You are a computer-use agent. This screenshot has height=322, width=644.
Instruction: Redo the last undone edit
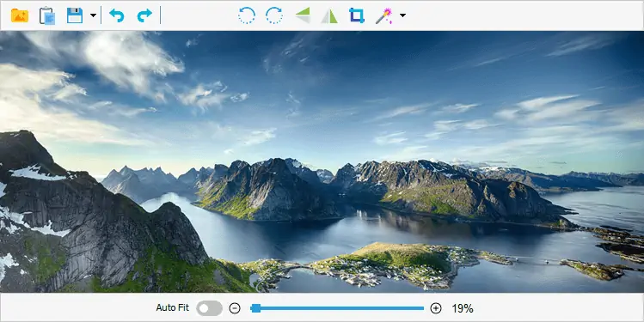144,15
